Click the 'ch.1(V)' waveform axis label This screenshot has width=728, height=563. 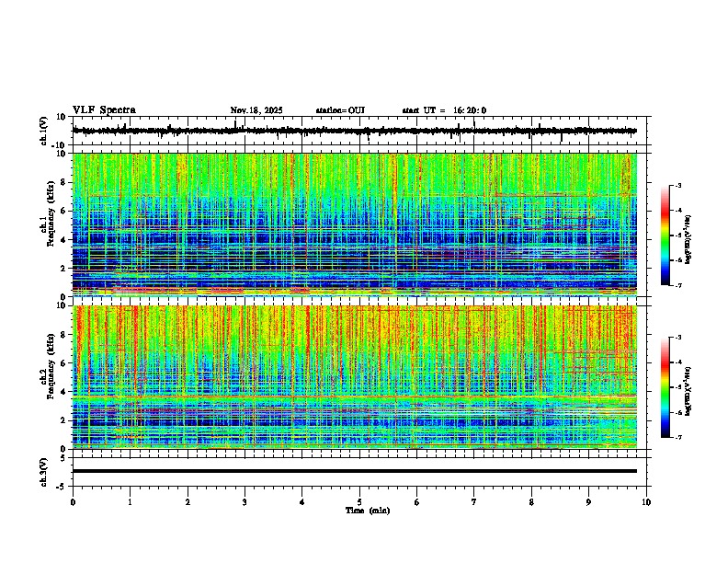click(44, 131)
